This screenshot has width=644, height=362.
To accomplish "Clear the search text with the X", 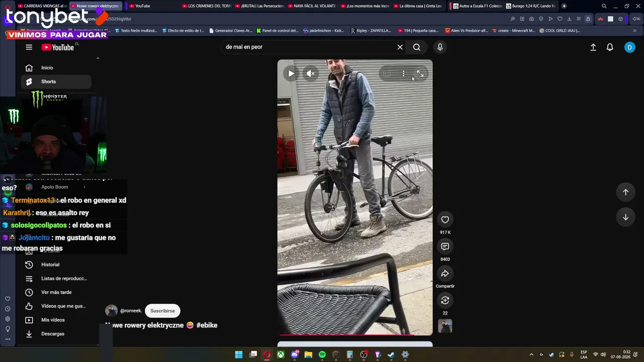I will click(400, 47).
